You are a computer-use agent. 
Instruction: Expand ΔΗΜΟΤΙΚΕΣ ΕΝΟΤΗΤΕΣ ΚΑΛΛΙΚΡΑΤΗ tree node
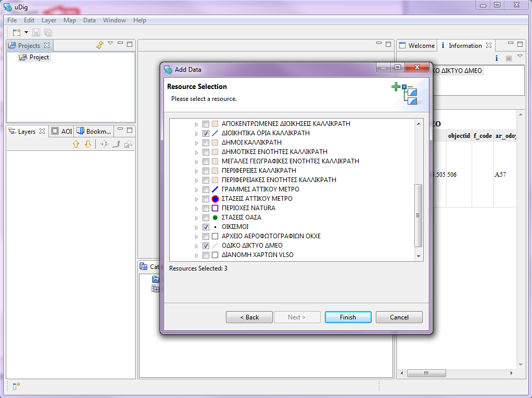coord(196,152)
